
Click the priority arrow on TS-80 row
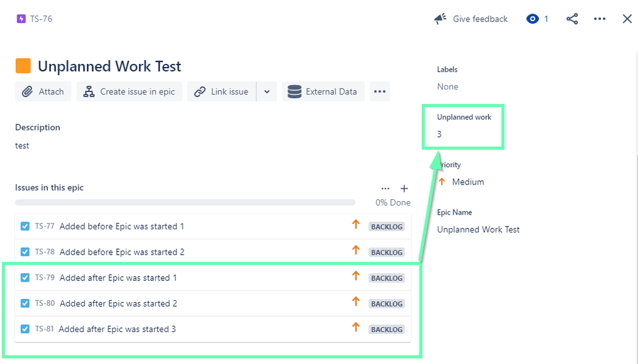356,301
